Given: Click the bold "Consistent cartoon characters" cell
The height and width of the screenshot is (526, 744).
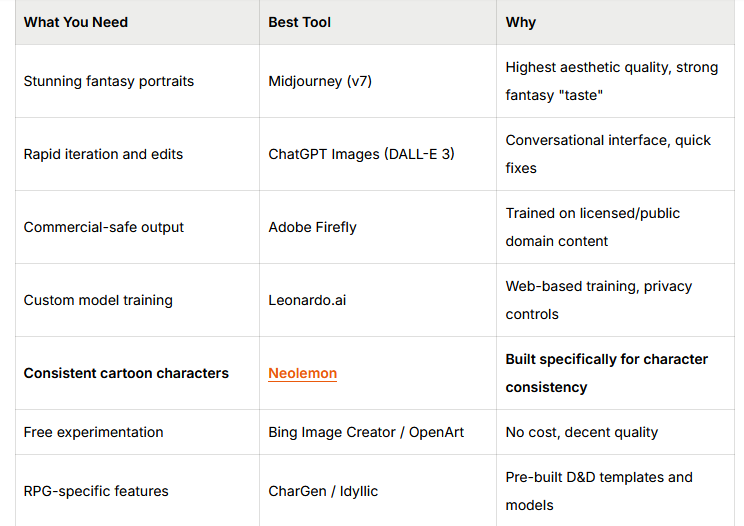Looking at the screenshot, I should click(126, 373).
